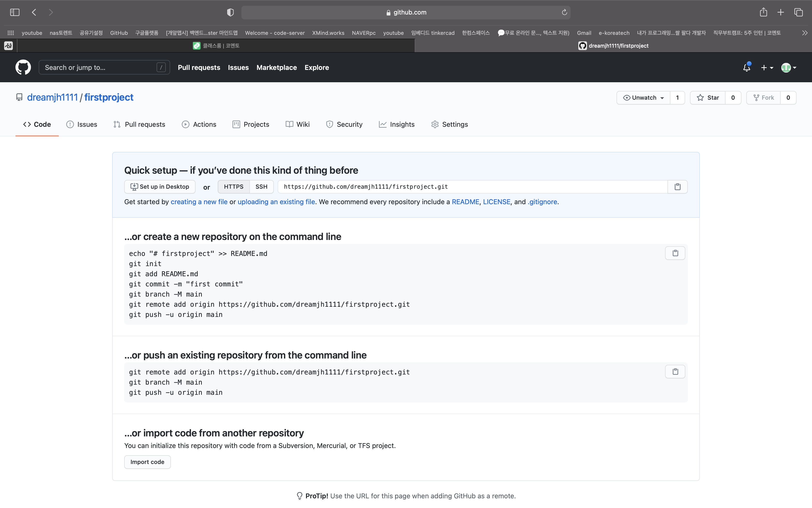Click the browser forward arrow
The image size is (812, 508).
click(51, 12)
